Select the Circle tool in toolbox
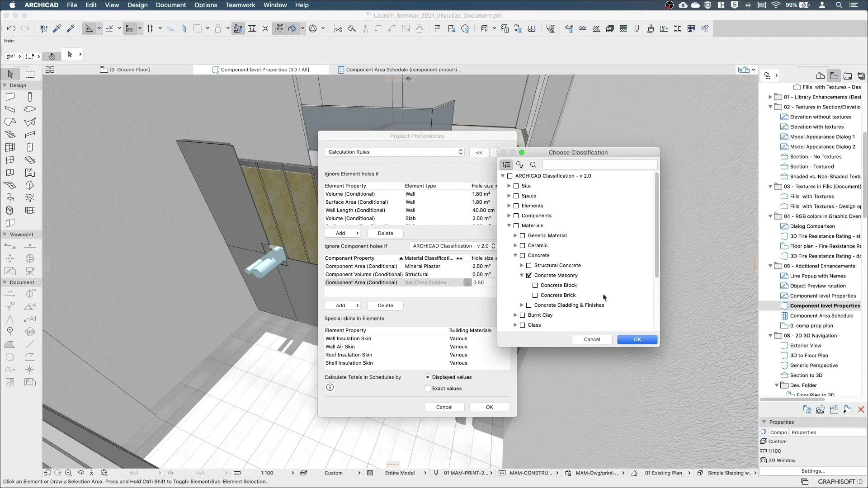Image resolution: width=868 pixels, height=488 pixels. pos(10,357)
